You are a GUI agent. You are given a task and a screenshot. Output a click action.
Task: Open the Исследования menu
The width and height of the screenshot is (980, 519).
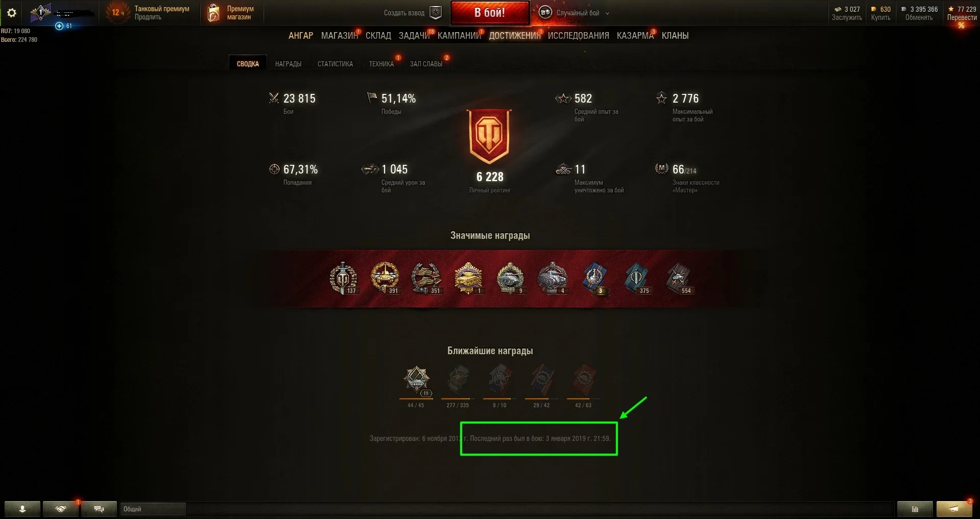click(x=579, y=36)
